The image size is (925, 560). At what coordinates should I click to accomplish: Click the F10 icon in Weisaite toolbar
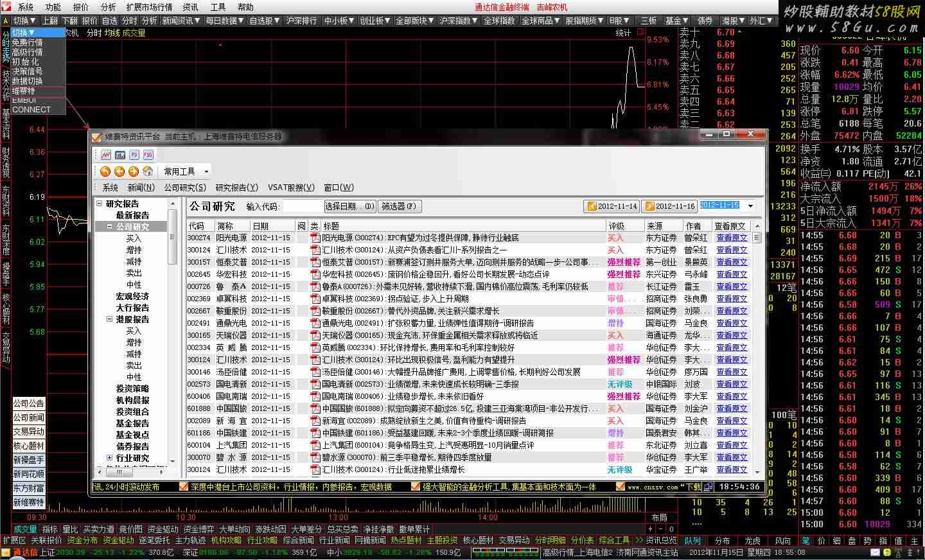pos(148,155)
